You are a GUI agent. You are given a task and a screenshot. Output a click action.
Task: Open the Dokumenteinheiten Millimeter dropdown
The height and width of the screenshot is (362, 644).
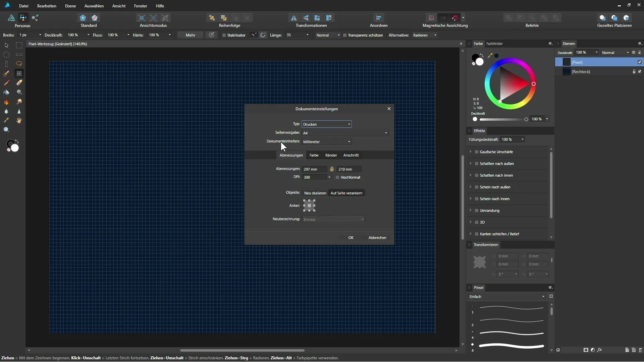coord(326,142)
